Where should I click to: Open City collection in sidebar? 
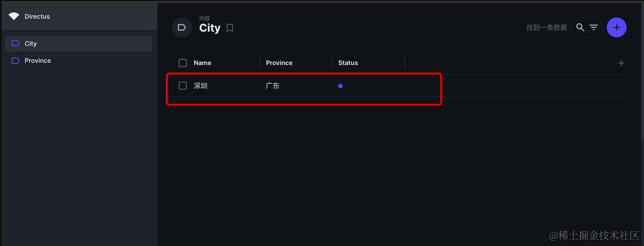coord(31,44)
